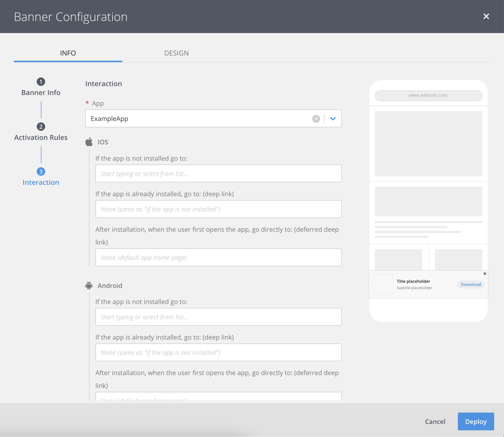
Task: Click the Android section label
Action: (x=110, y=286)
